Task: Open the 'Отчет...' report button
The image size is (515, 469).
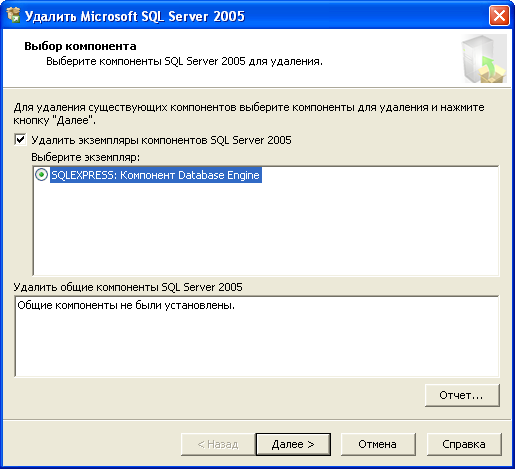Action: pos(462,395)
